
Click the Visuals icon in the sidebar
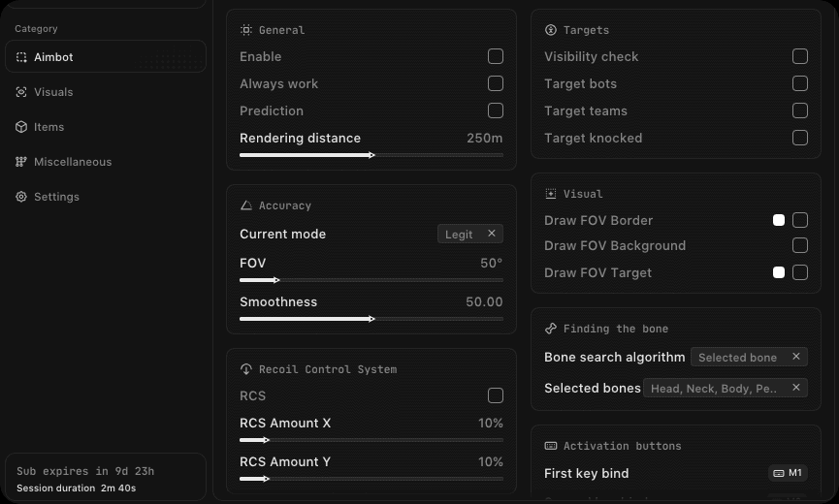click(21, 92)
